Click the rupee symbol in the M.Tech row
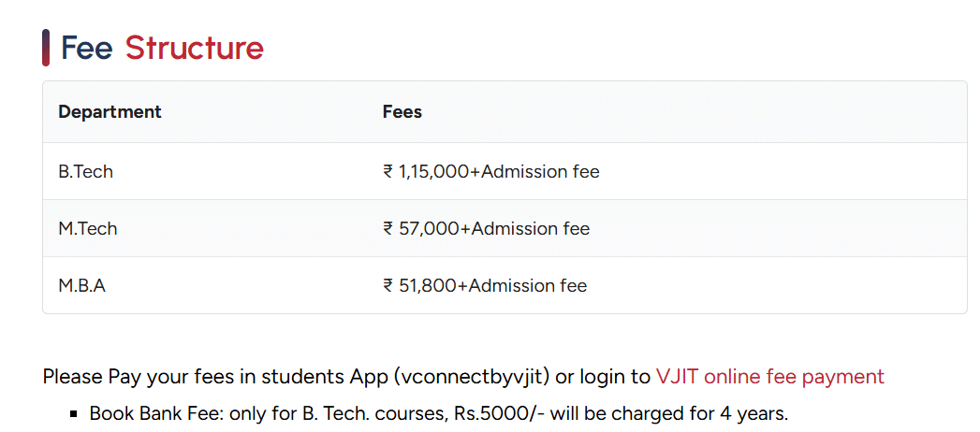This screenshot has height=432, width=980. pyautogui.click(x=388, y=229)
